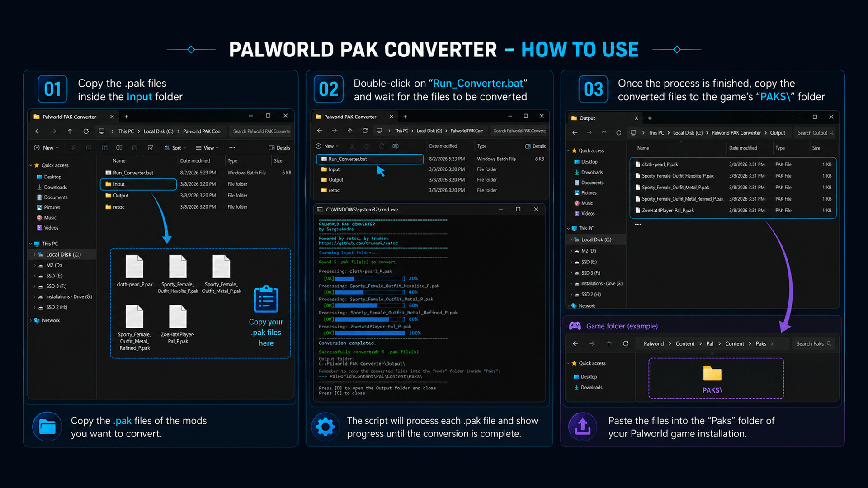The height and width of the screenshot is (488, 868).
Task: Add a new tab in step 02 Explorer window
Action: [405, 117]
